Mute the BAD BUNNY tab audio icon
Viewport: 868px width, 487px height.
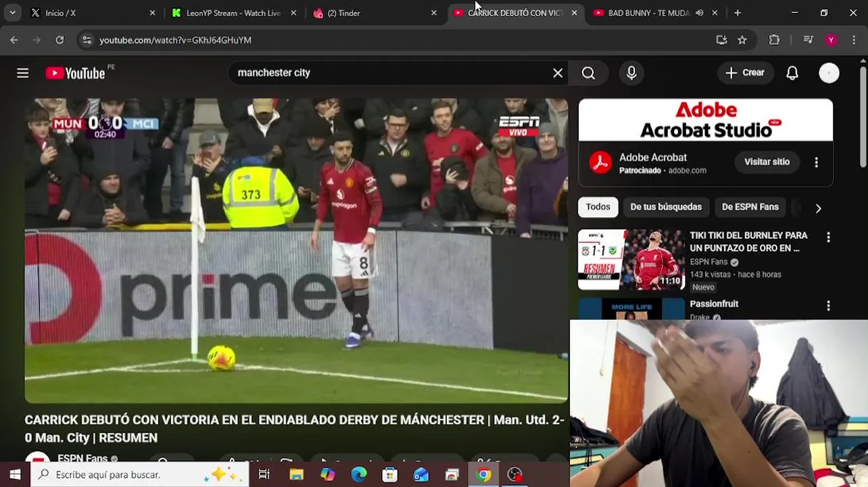click(x=699, y=13)
